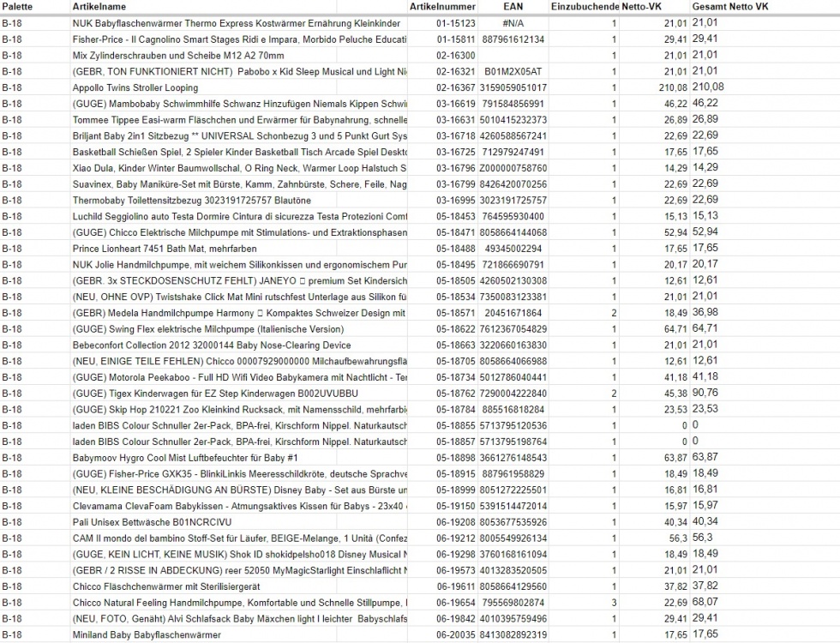Select the Clevamama ClevaFoam Babykissen cell
The image size is (840, 643).
pyautogui.click(x=239, y=505)
